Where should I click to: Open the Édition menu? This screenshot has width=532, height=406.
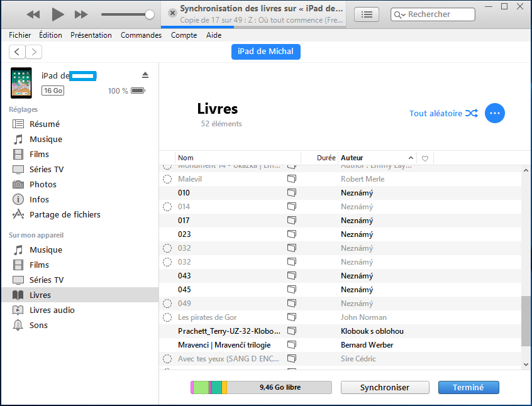tap(50, 35)
